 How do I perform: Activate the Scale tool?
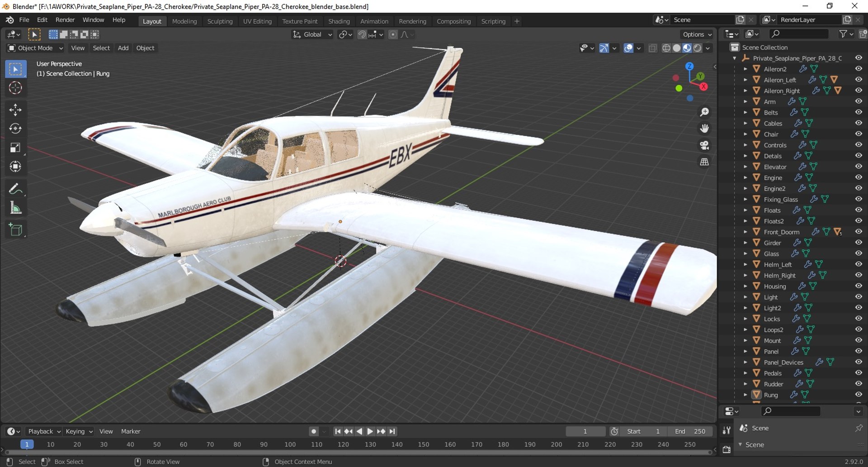tap(15, 148)
